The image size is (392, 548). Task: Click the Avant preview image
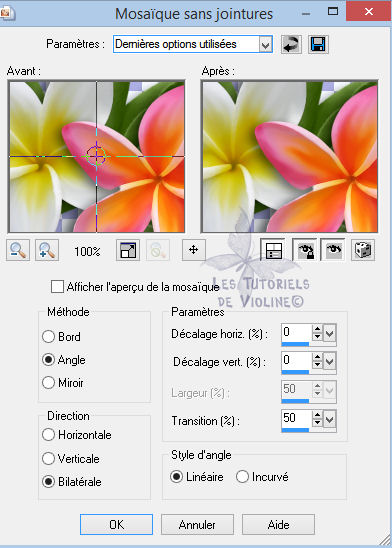pyautogui.click(x=96, y=157)
